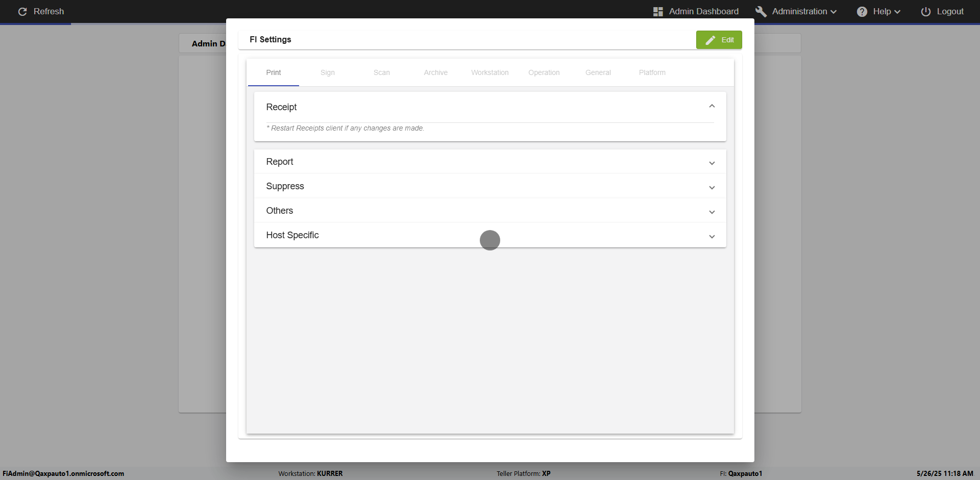Screen dimensions: 980x480
Task: Click the Workstation KURRER status text
Action: (310, 473)
